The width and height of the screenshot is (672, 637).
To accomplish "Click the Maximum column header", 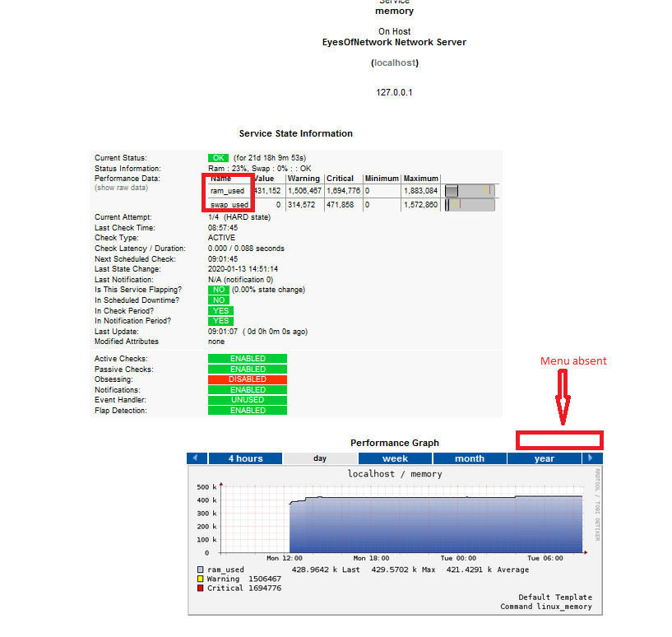I will tap(421, 179).
